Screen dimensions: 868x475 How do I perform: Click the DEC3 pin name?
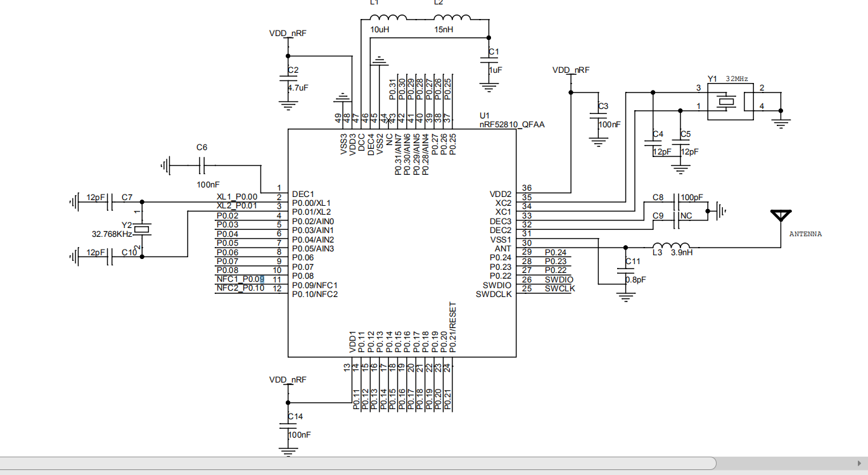[501, 221]
